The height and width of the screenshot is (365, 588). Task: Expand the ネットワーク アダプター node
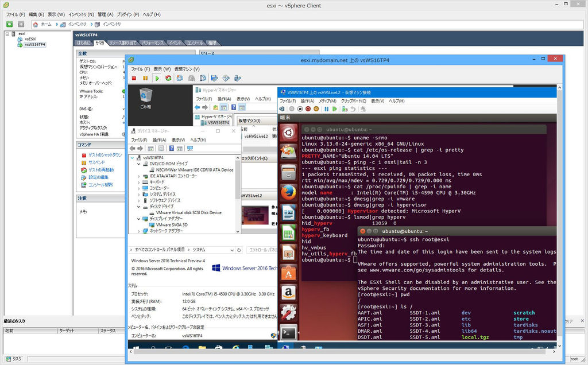[139, 231]
